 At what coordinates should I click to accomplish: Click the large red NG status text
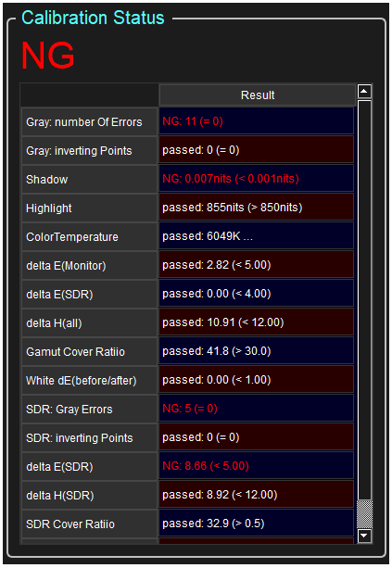48,56
